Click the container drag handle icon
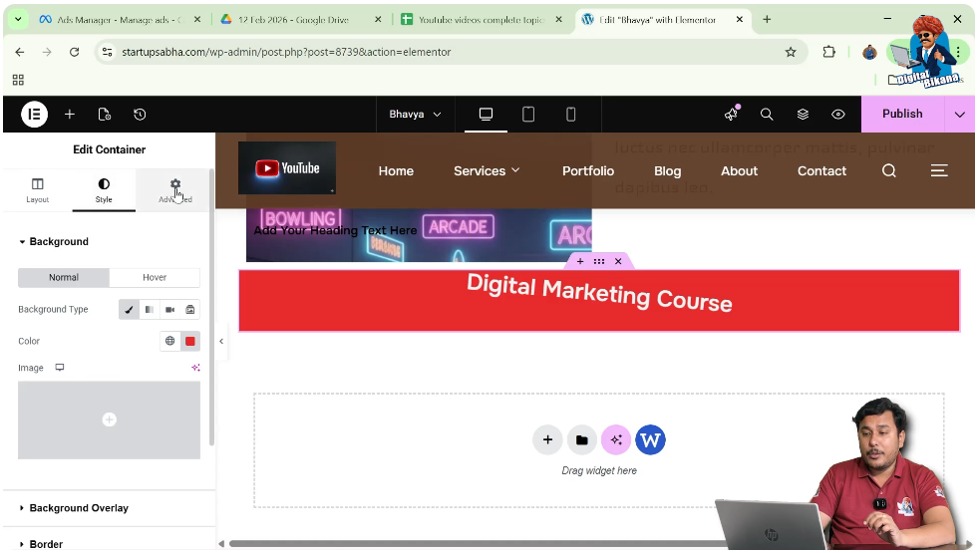This screenshot has height=553, width=980. 599,261
